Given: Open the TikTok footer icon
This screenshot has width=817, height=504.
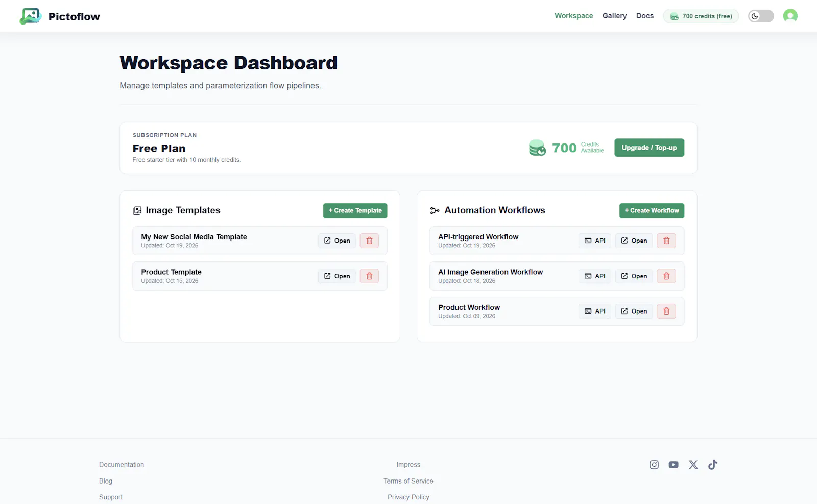Looking at the screenshot, I should tap(713, 465).
